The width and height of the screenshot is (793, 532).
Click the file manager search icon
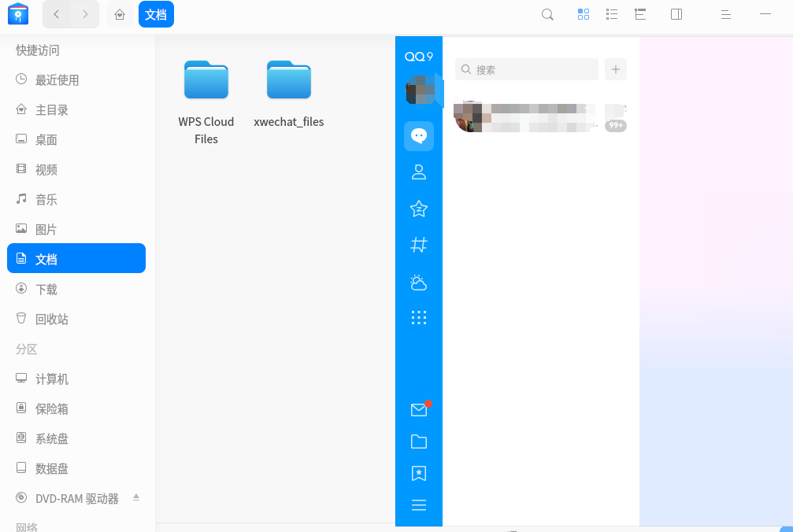[x=547, y=15]
